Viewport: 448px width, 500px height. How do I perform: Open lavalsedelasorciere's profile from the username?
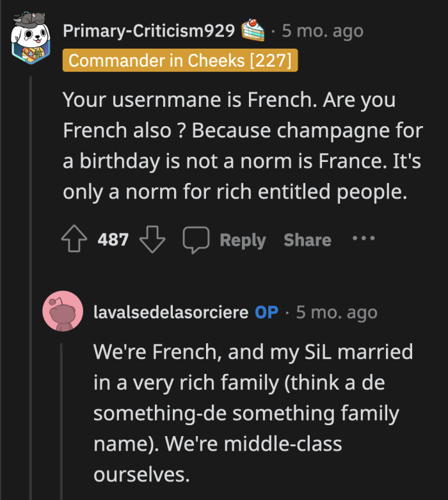170,312
